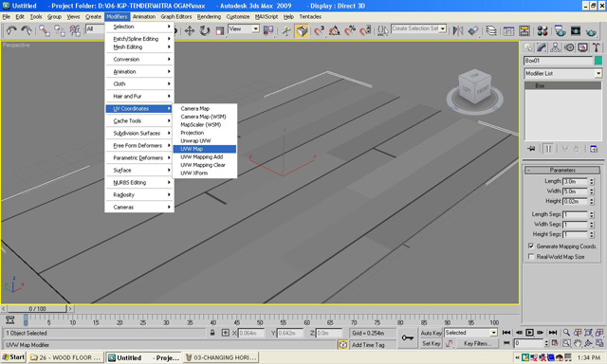This screenshot has width=607, height=364.
Task: Click the Pin Stack icon
Action: 531,149
